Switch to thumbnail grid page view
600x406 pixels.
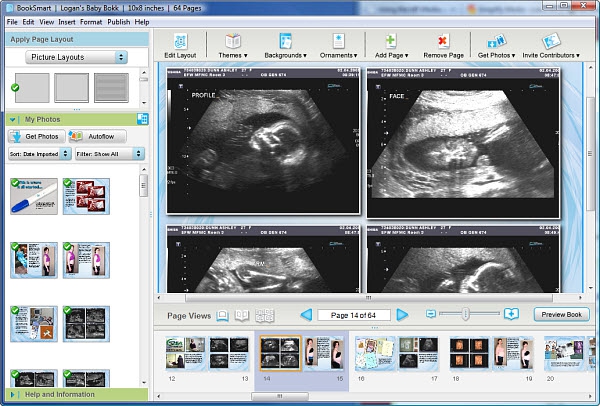coord(264,315)
